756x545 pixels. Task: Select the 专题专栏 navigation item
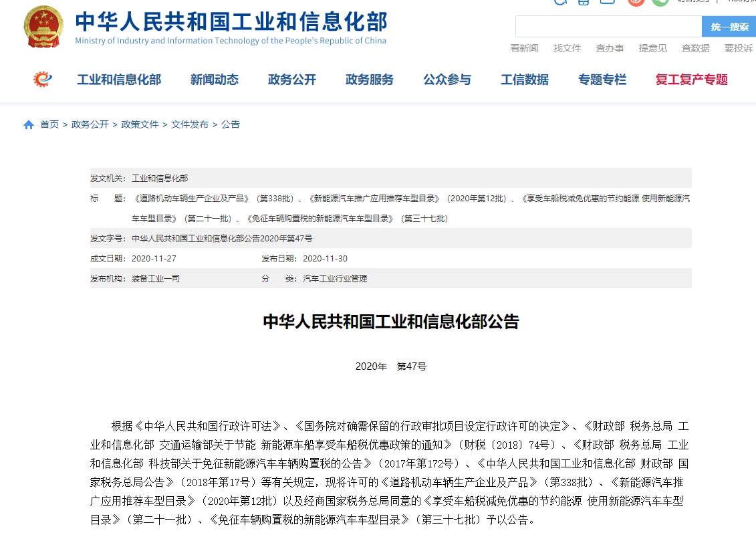pos(602,80)
